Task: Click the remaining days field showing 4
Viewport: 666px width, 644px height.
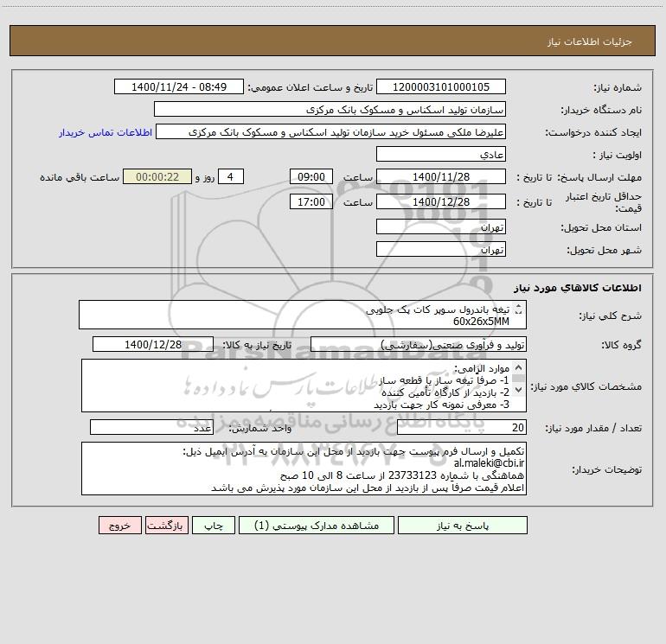Action: [231, 176]
